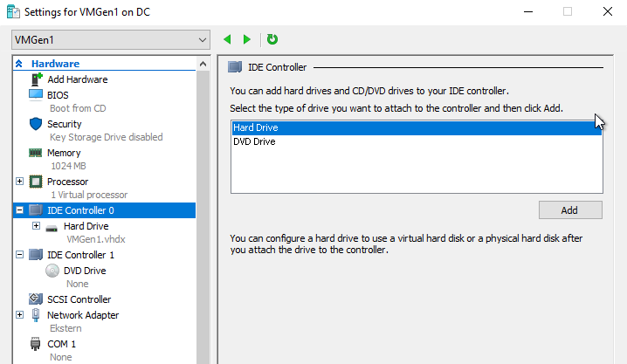Select the Memory chip icon
Viewport: 627px width, 364px height.
pos(36,153)
